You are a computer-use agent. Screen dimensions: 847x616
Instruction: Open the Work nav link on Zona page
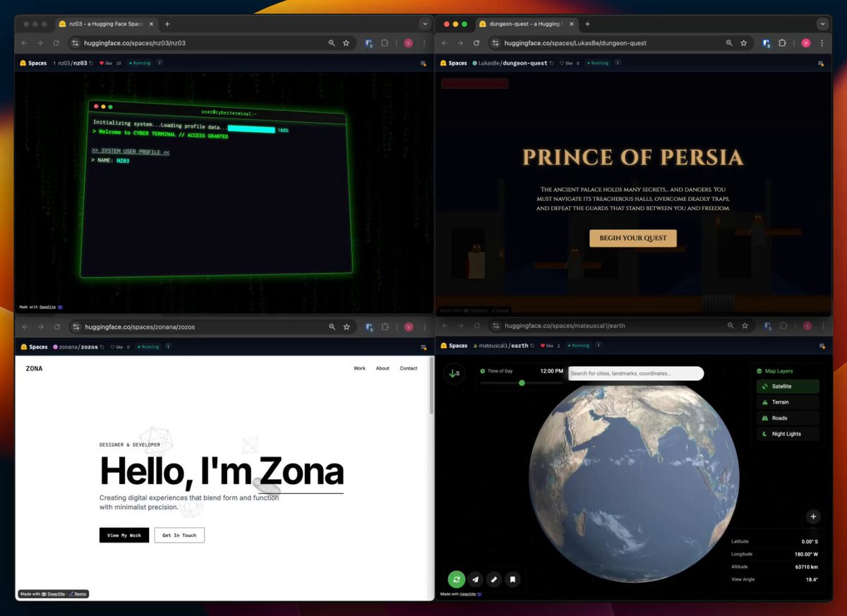[360, 368]
